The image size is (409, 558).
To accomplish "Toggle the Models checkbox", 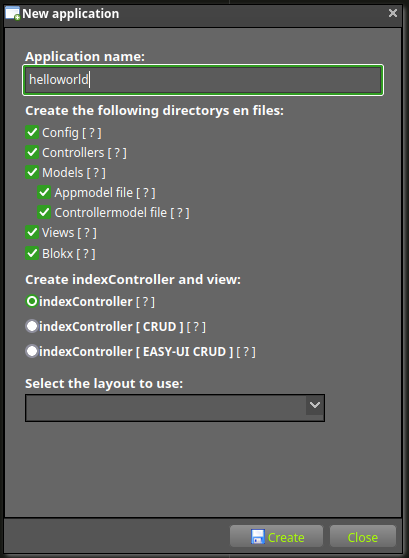I will point(32,172).
